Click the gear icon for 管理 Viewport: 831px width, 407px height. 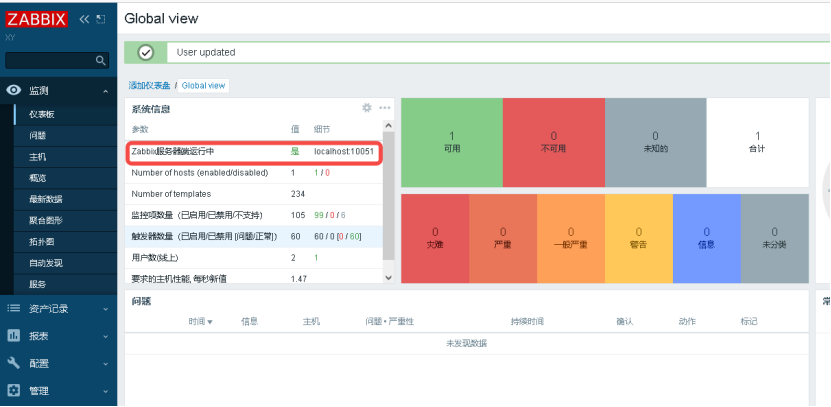click(14, 391)
